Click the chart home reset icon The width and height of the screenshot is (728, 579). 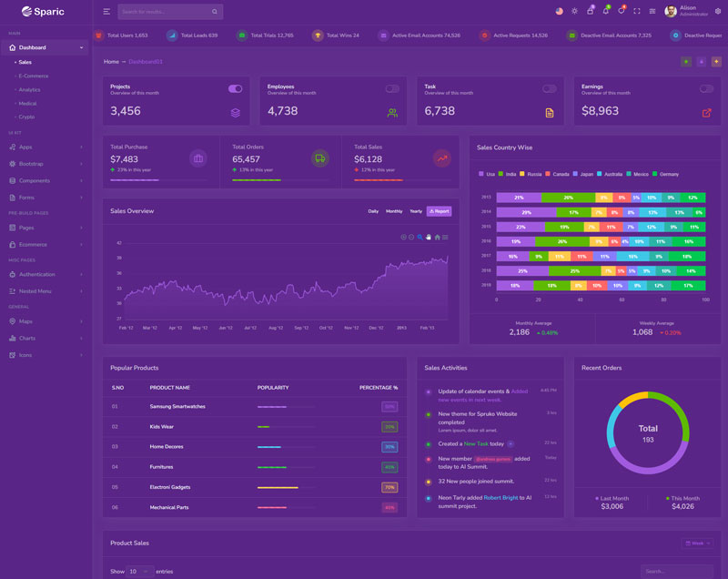coord(437,237)
